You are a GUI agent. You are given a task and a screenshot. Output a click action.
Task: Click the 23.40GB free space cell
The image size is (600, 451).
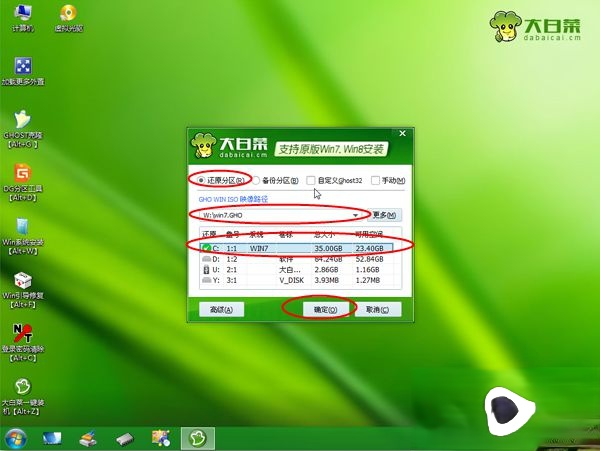tap(369, 249)
